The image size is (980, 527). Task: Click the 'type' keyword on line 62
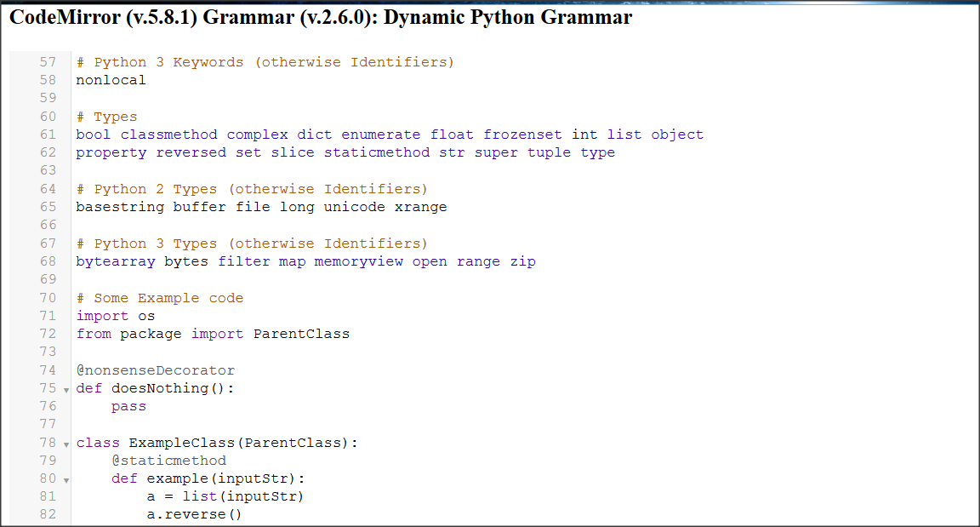[x=598, y=153]
